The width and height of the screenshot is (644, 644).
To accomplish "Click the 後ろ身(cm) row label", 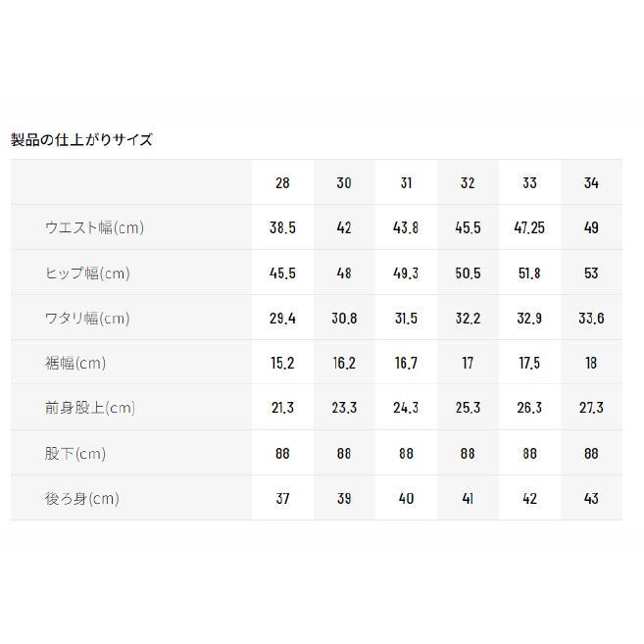I will [82, 499].
